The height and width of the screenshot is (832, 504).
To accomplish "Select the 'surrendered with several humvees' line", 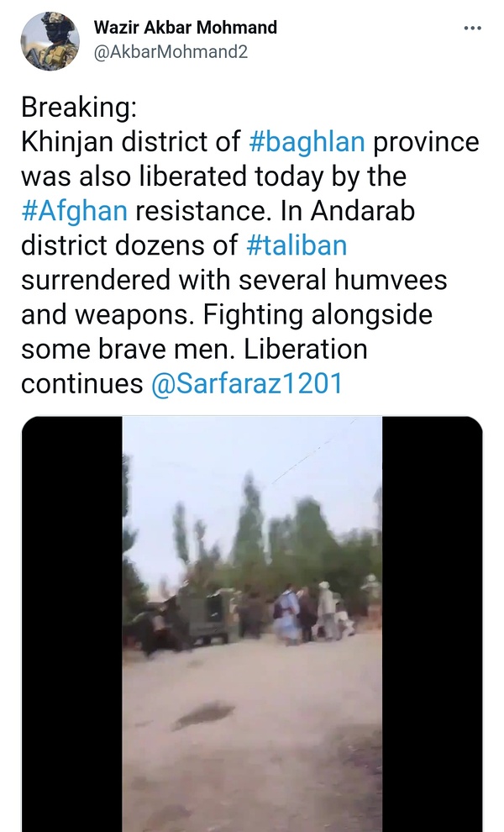I will (234, 280).
